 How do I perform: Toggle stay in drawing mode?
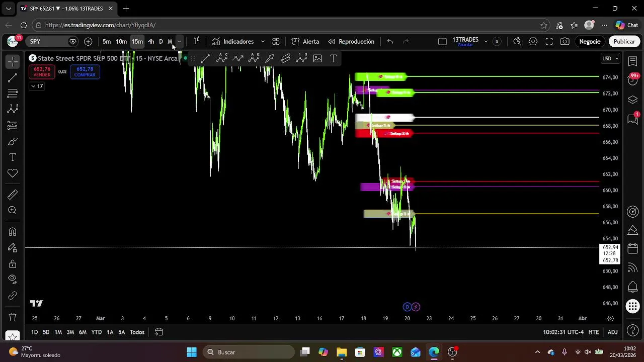13,248
